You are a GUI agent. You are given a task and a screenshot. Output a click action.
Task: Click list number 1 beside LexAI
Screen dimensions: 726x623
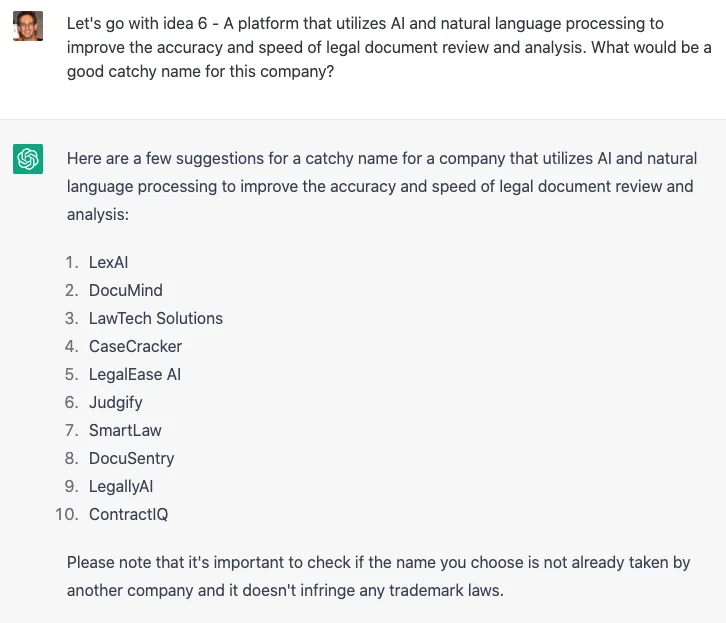pos(71,262)
